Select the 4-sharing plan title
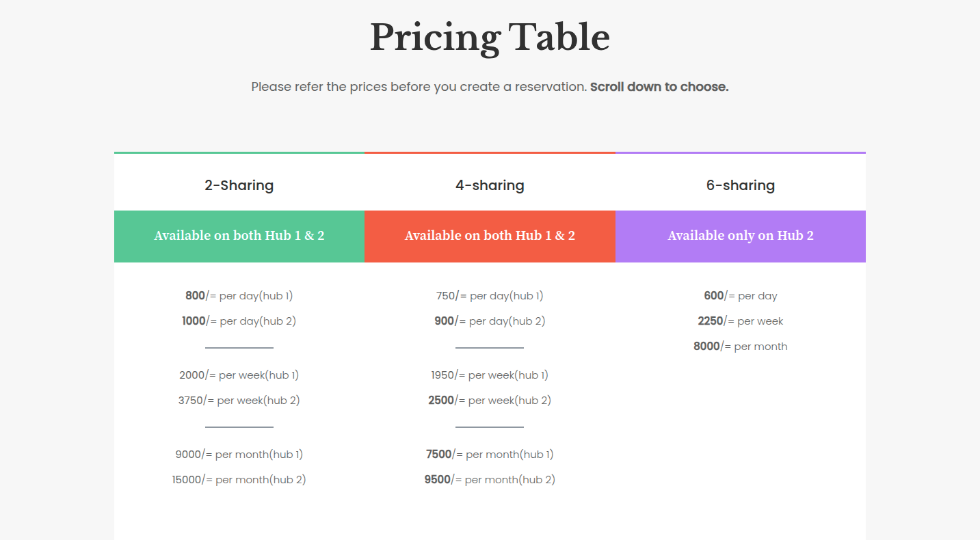The image size is (980, 540). (x=490, y=185)
